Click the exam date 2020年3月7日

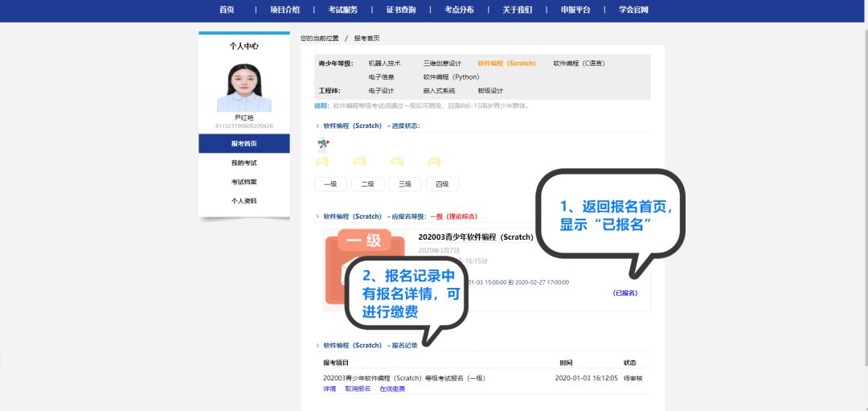439,250
